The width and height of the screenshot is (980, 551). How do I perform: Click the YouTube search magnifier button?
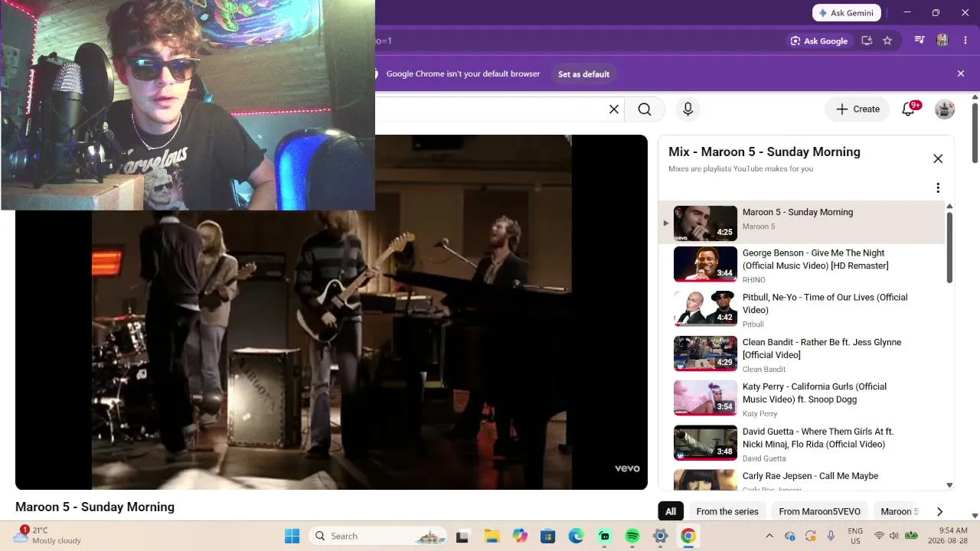tap(645, 109)
